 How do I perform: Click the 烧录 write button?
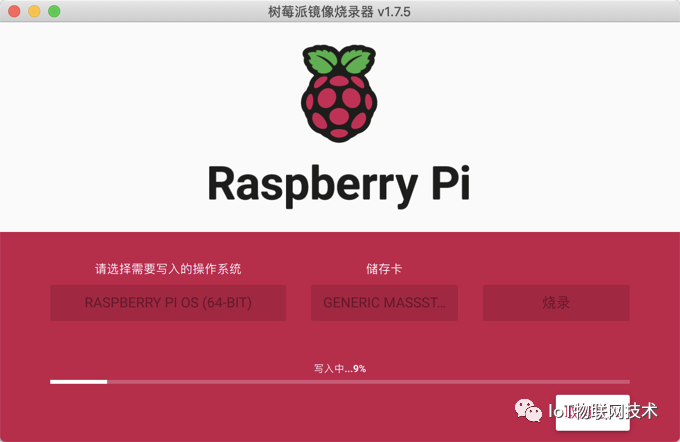click(556, 303)
